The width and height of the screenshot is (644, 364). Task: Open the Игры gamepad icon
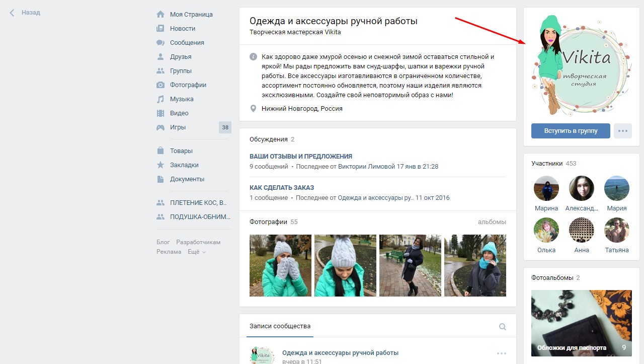pos(160,127)
